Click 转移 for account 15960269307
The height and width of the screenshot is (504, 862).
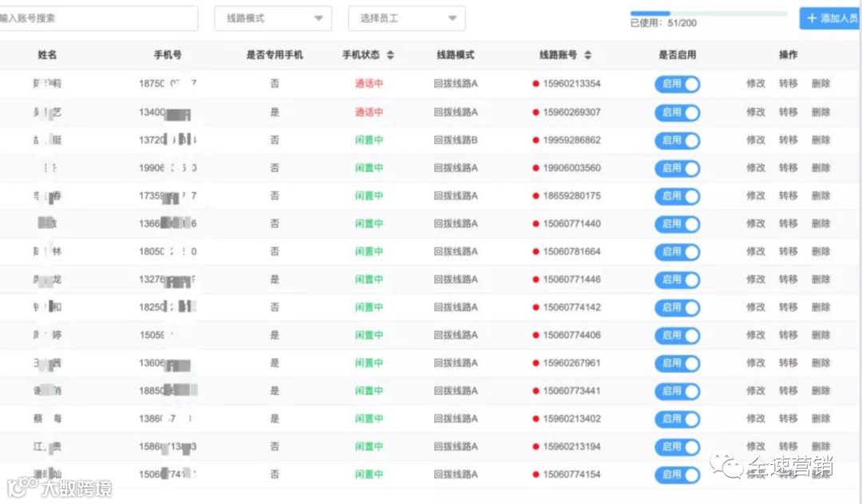tap(788, 112)
